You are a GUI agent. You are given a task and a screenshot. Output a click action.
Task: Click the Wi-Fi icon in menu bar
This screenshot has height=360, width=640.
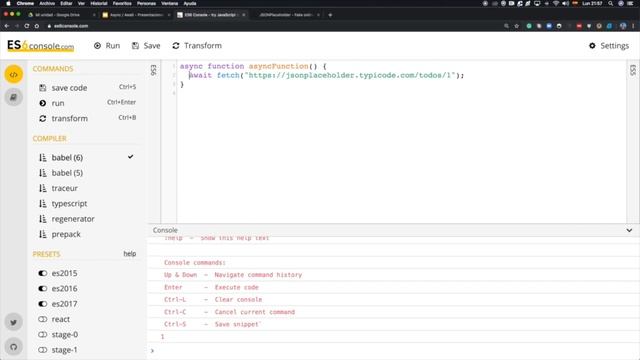tap(556, 3)
